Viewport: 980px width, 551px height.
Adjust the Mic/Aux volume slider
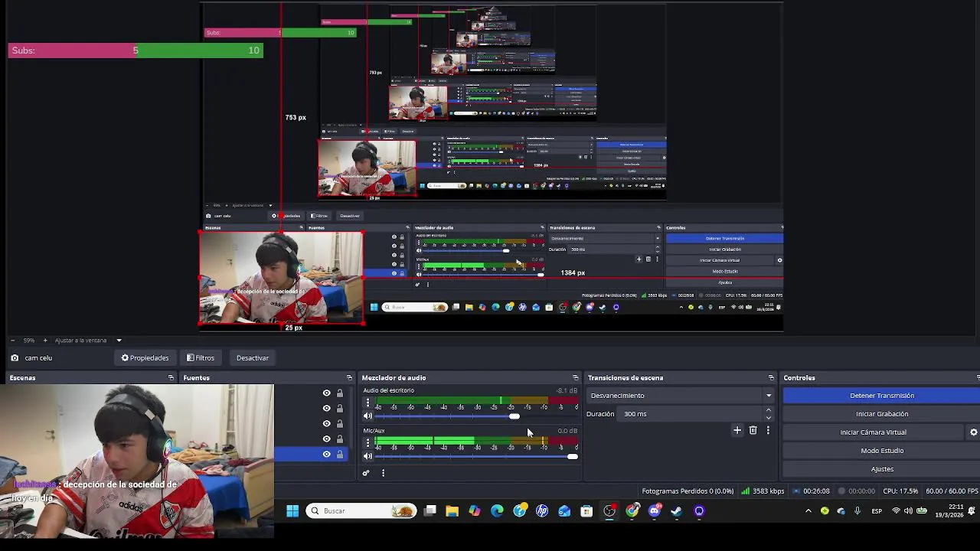pyautogui.click(x=476, y=456)
